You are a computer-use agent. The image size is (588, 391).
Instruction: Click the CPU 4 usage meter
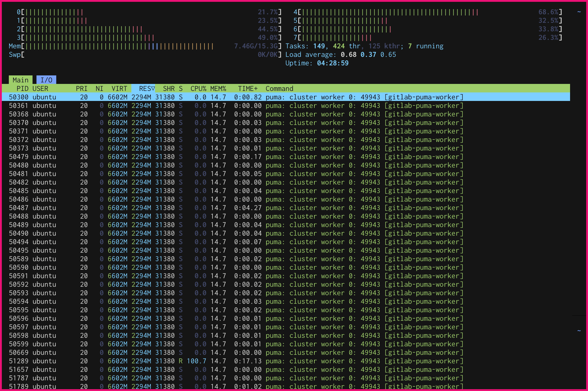(428, 12)
